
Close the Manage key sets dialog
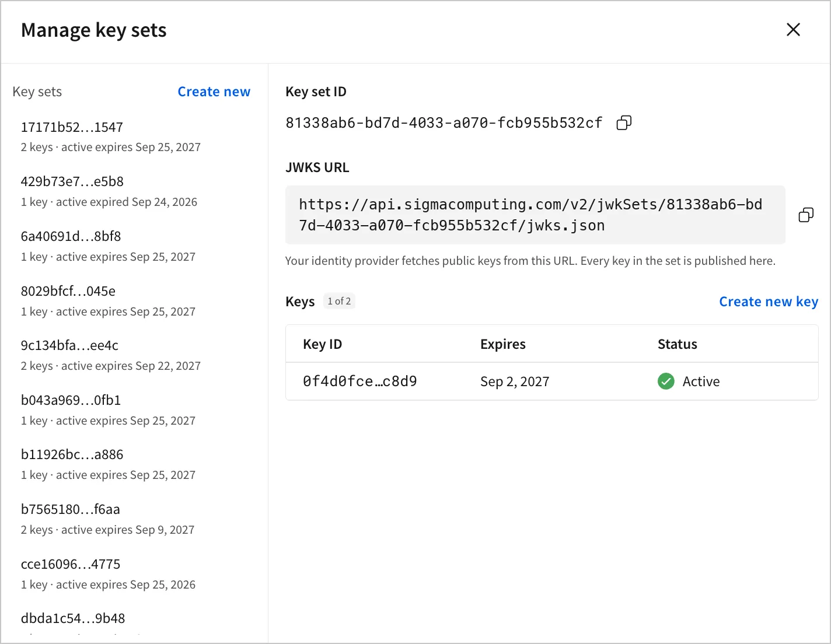(793, 30)
